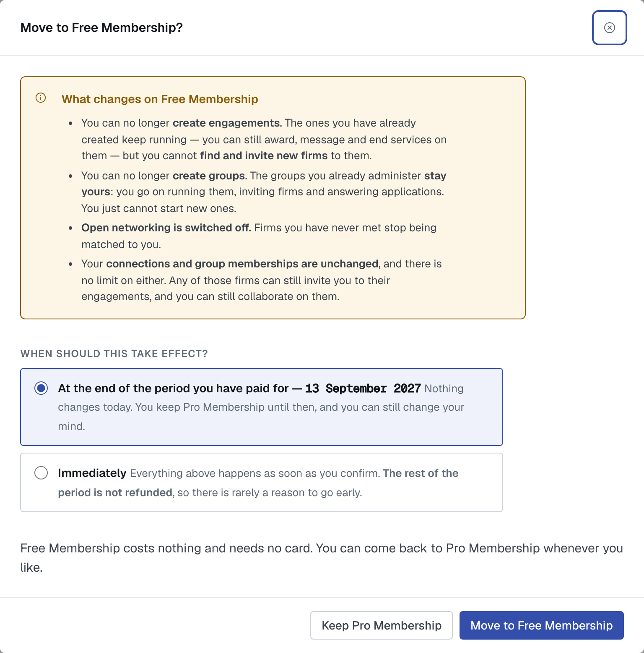Click the '13 September 2027' date text

[x=363, y=389]
